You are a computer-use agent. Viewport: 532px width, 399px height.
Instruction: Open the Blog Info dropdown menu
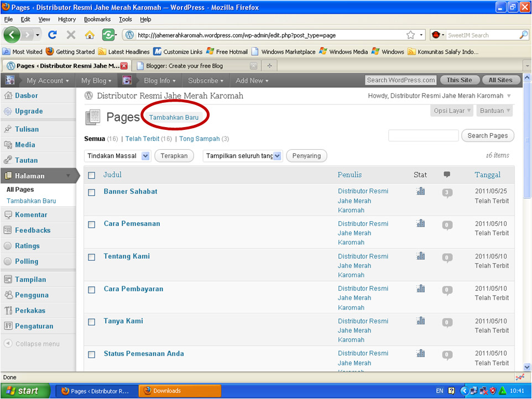(x=160, y=80)
